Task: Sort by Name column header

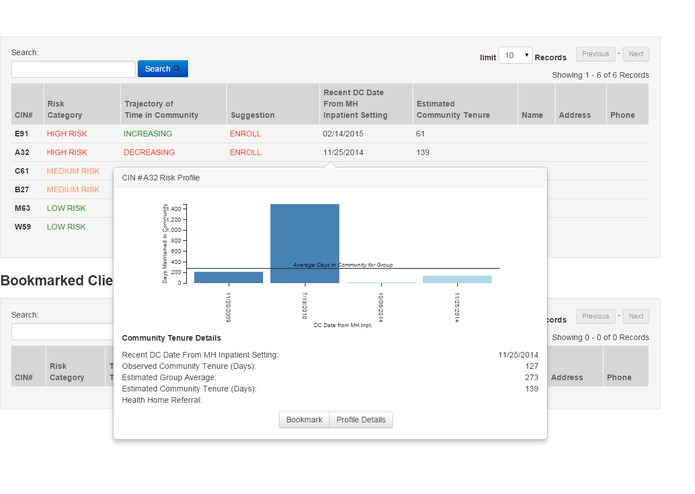Action: 536,104
